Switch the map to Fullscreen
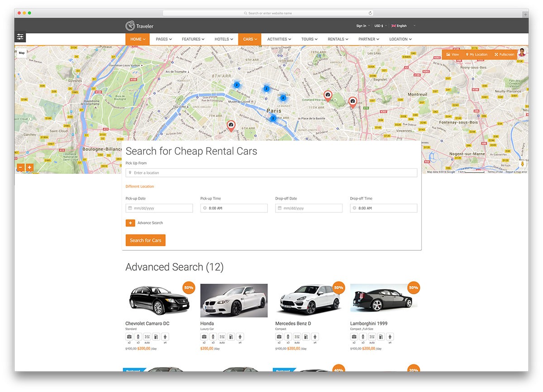The image size is (543, 392). click(x=504, y=54)
